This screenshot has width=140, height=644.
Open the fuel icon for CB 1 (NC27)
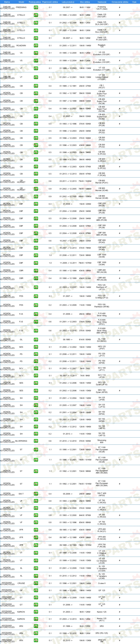[x=36, y=86]
